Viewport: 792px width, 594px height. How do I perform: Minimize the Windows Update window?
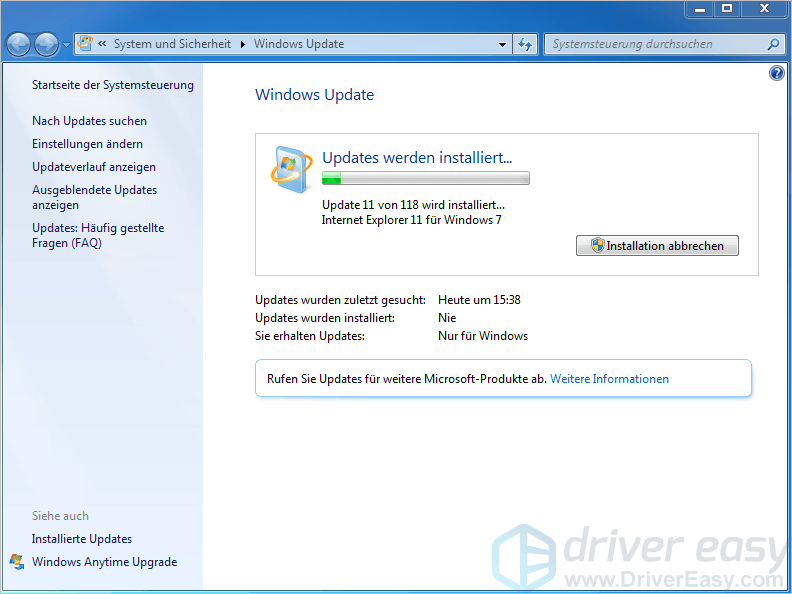[700, 9]
